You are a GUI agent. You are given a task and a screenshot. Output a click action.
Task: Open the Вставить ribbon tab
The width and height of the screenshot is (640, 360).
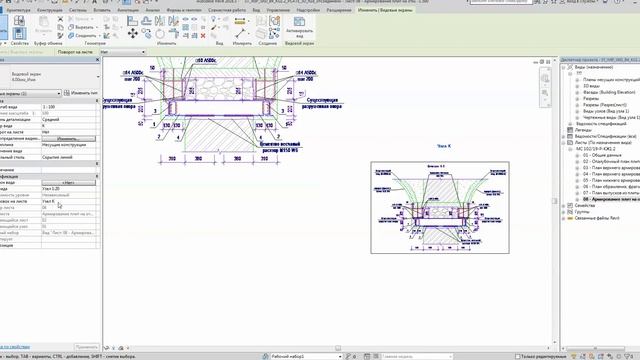point(102,10)
